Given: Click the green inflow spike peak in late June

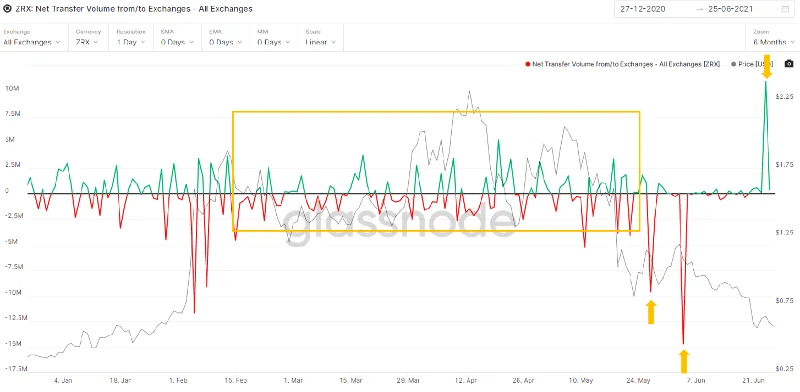Looking at the screenshot, I should (x=765, y=82).
